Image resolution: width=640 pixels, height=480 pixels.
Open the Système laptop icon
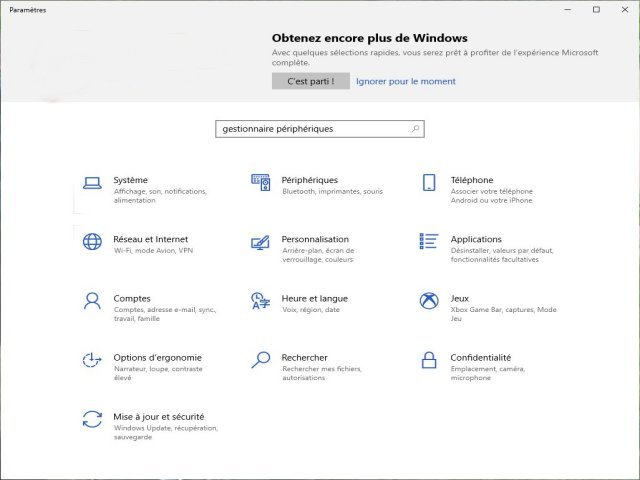[92, 183]
